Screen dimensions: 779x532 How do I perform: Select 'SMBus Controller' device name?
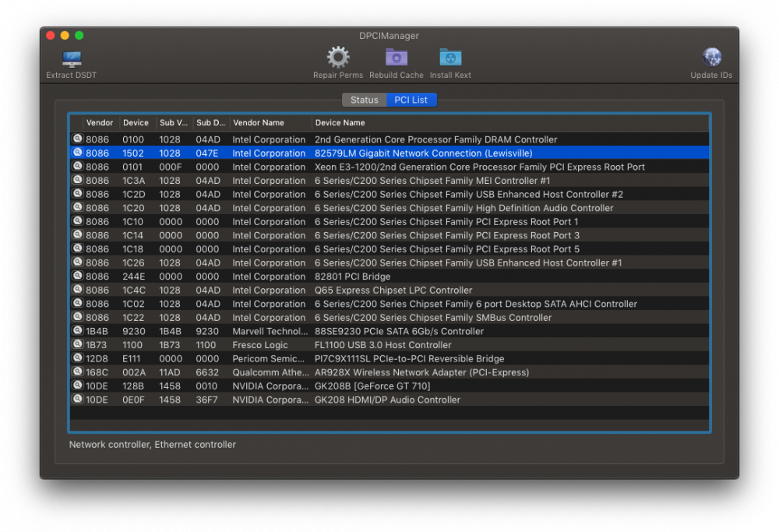(x=432, y=318)
